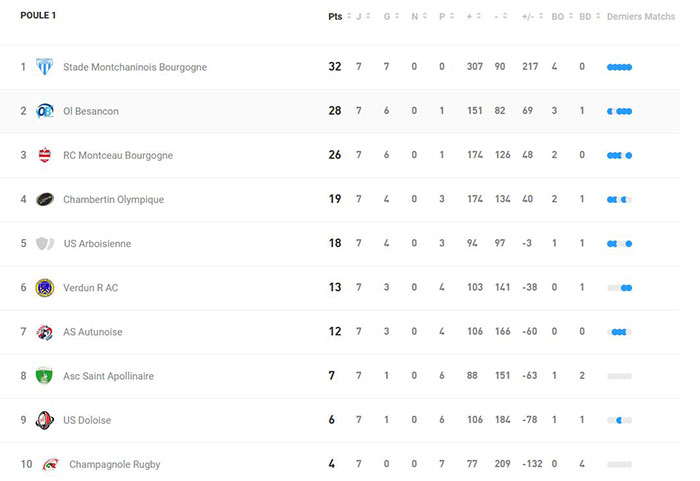Click the Verdun R AC yellow-blue crest
Image resolution: width=700 pixels, height=481 pixels.
tap(45, 288)
